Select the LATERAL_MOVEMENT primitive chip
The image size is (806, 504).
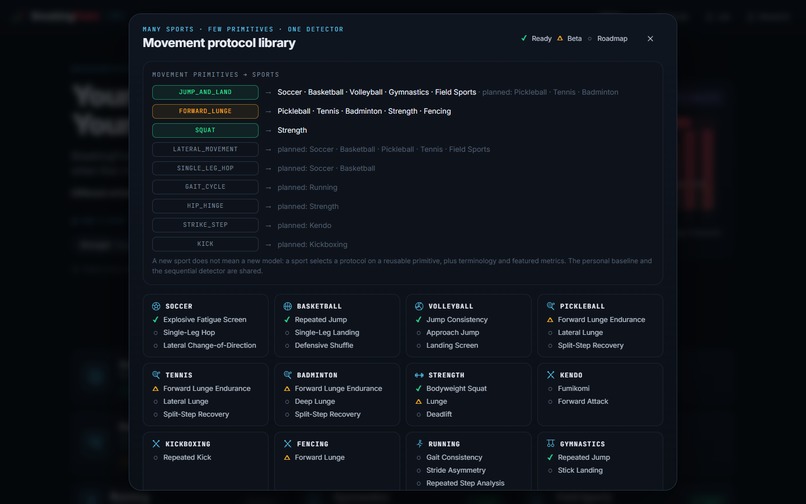[x=205, y=149]
